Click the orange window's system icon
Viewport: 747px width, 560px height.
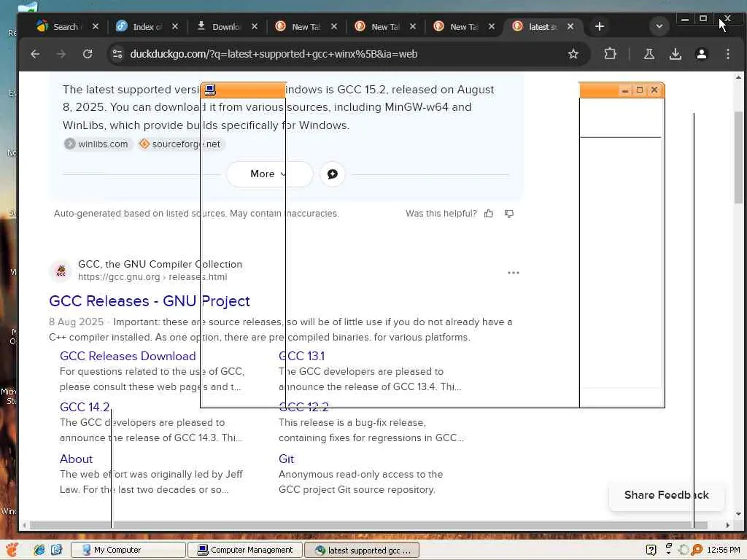pyautogui.click(x=210, y=90)
